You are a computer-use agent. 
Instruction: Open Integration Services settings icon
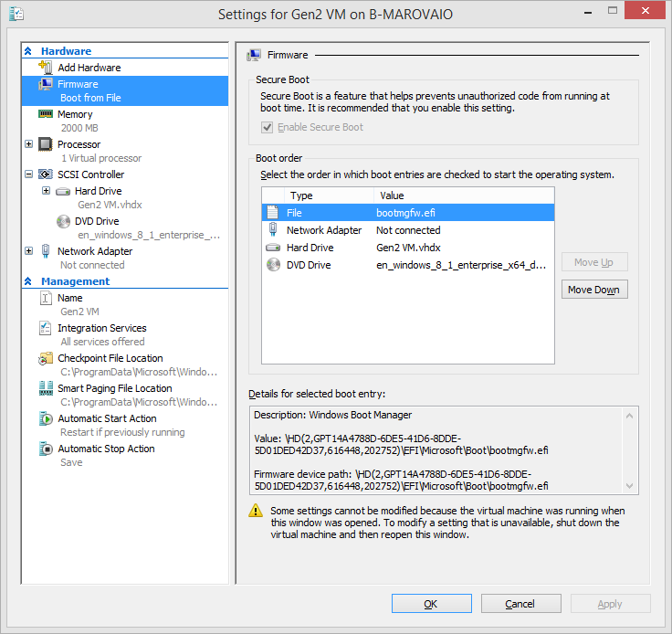(x=46, y=328)
